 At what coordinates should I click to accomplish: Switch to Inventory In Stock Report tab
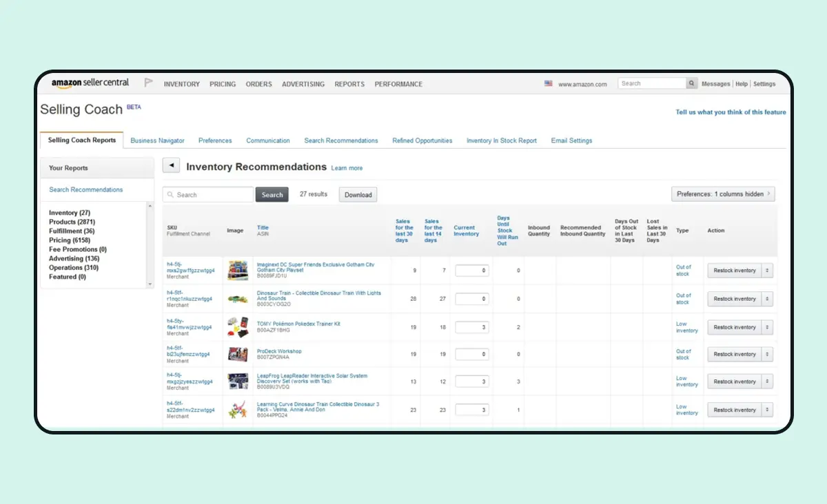tap(502, 140)
